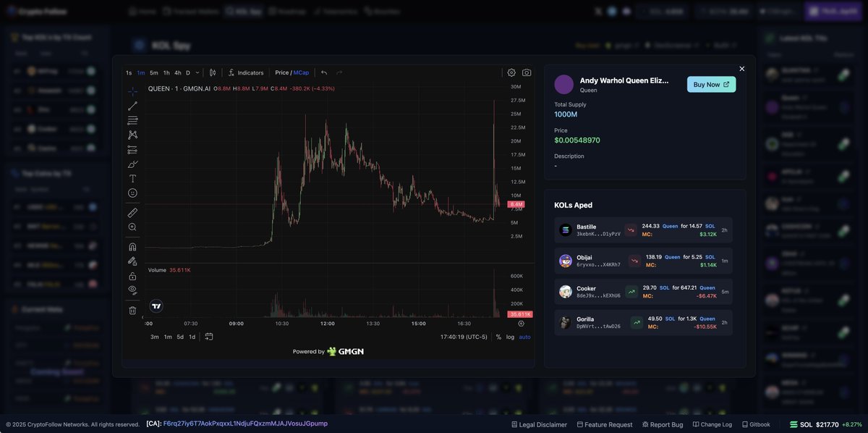
Task: Toggle MCap view in Price/MCap
Action: tap(302, 72)
